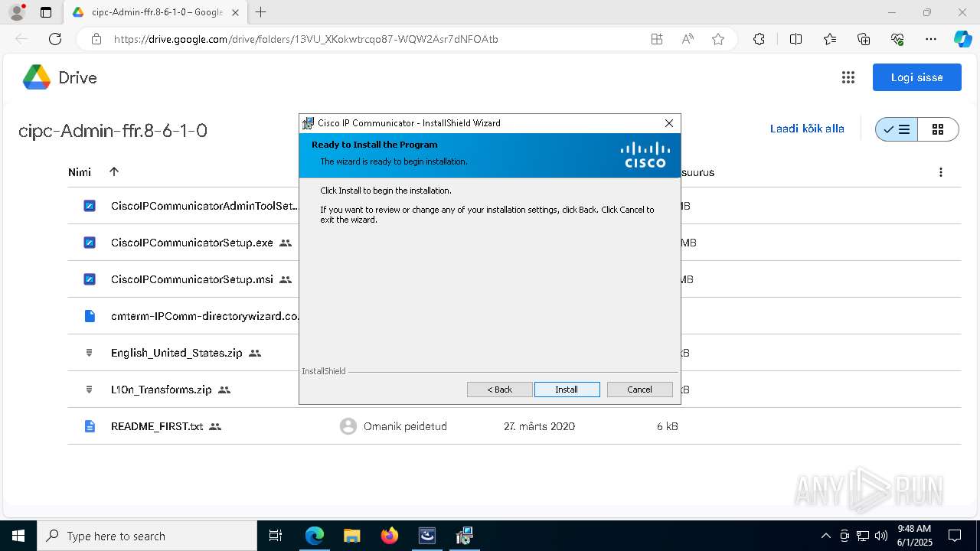Screen dimensions: 980x551
Task: Add page to favorites star icon
Action: pos(717,39)
